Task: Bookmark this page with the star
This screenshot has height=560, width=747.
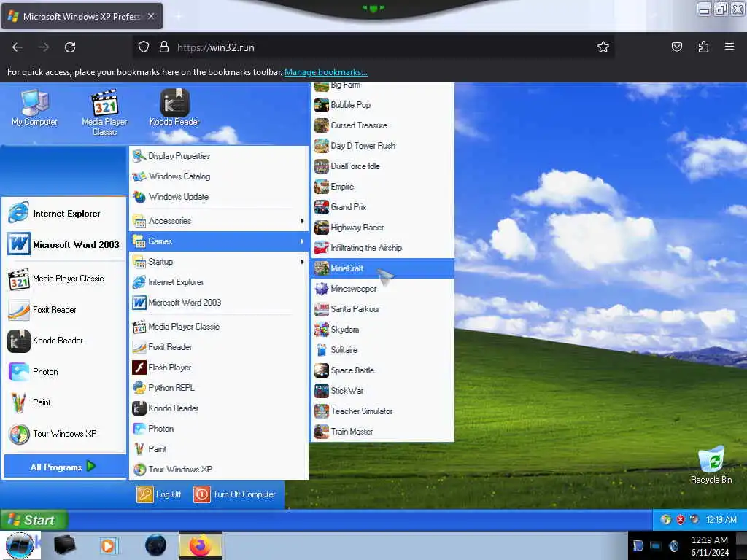Action: click(603, 47)
